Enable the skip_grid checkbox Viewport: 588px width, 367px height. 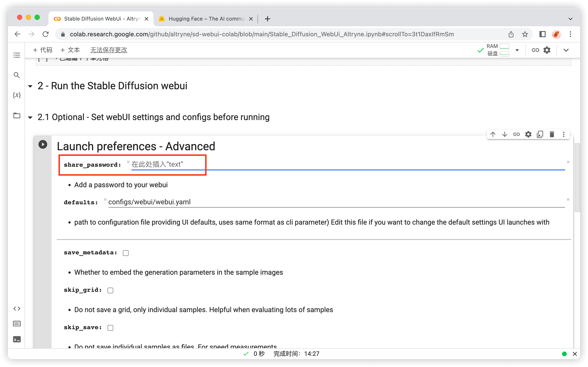(x=110, y=290)
